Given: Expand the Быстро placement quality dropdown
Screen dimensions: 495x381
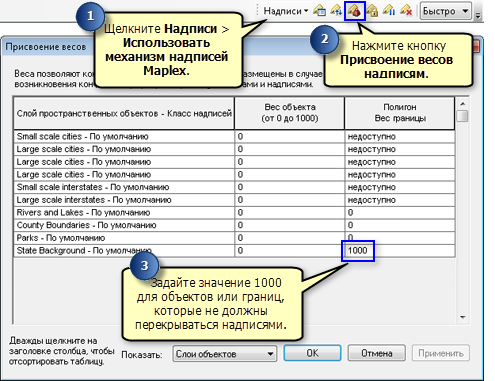Looking at the screenshot, I should [x=446, y=11].
